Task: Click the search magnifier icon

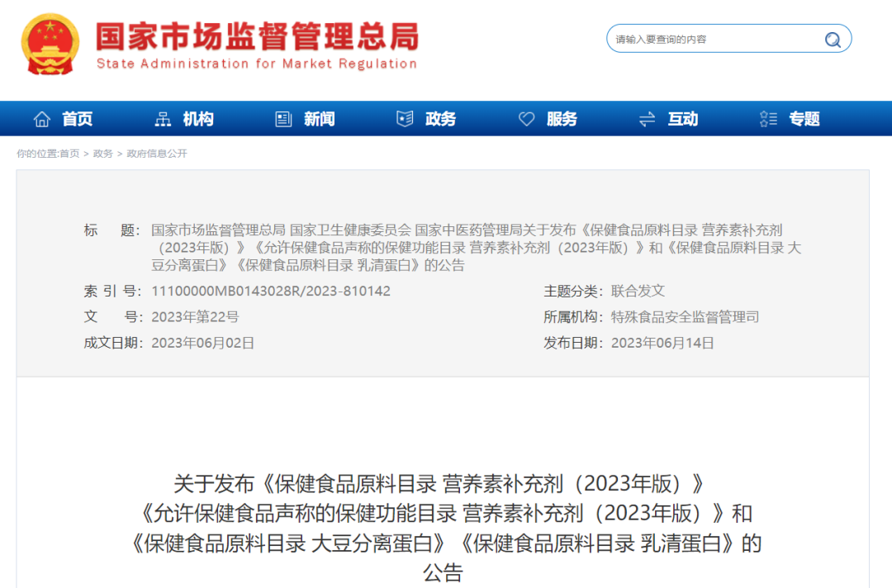Action: [x=833, y=40]
